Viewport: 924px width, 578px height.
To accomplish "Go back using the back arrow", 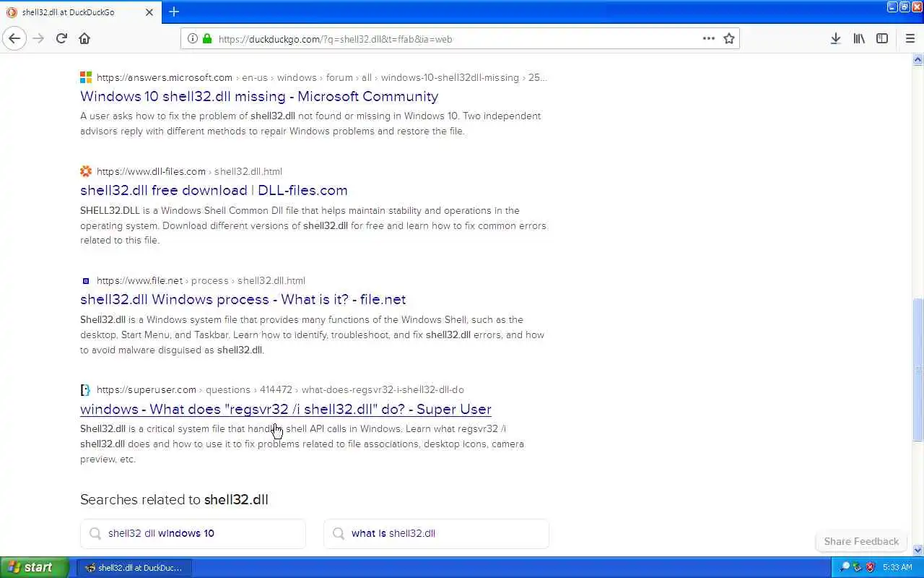I will 14,38.
